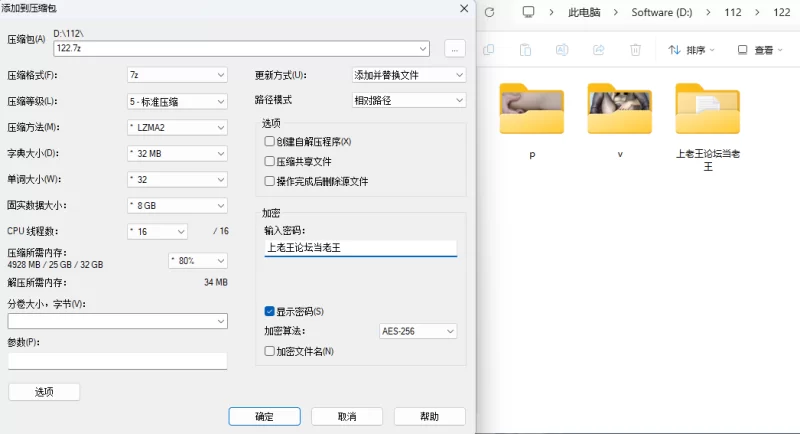Select folder p in Explorer
The image size is (800, 434).
[532, 121]
